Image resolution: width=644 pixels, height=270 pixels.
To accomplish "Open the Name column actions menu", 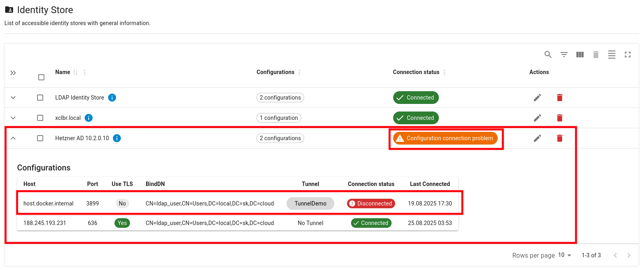I will tap(85, 72).
